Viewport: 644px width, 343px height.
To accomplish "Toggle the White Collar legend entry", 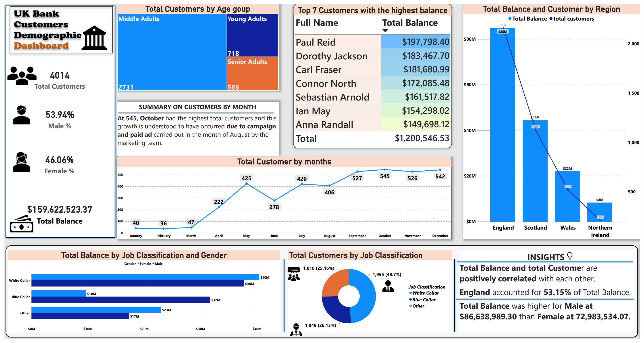I will [425, 293].
